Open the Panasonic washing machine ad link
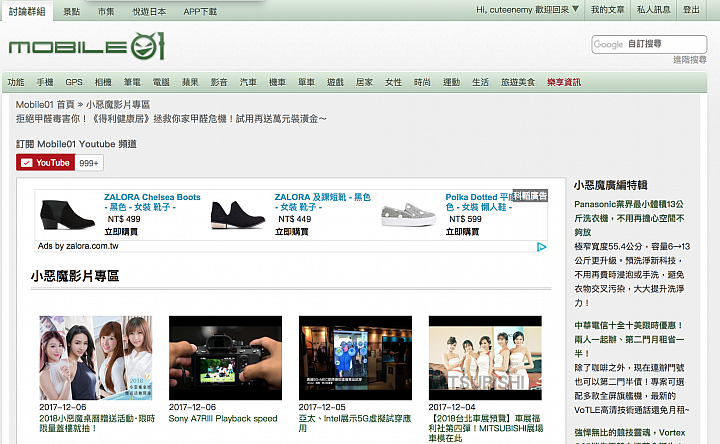The height and width of the screenshot is (444, 720). (629, 218)
